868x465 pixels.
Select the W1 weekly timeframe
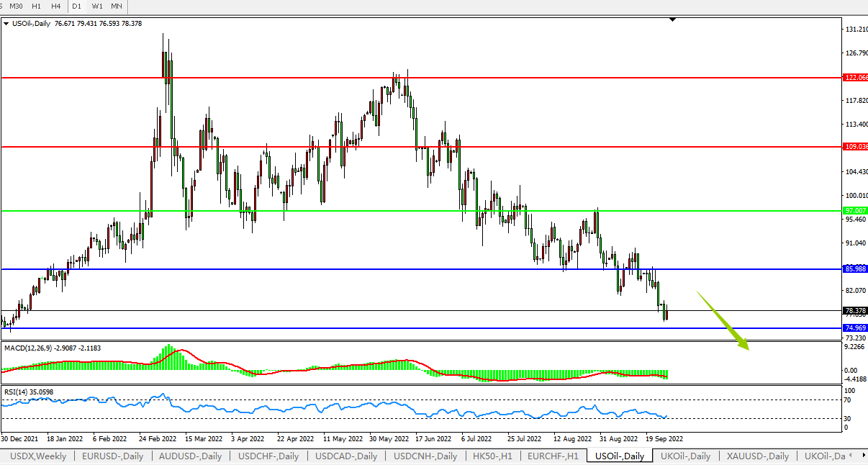point(96,6)
